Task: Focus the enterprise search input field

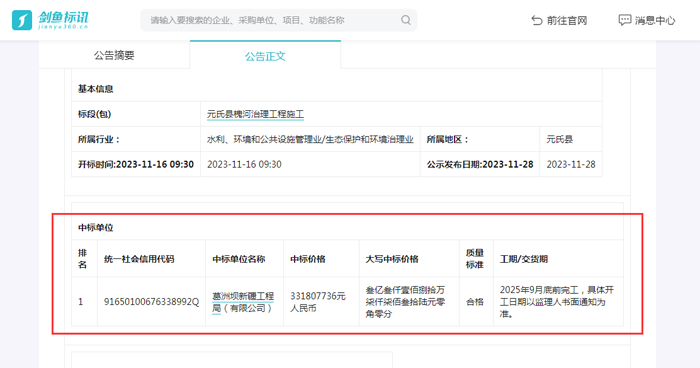Action: point(279,20)
